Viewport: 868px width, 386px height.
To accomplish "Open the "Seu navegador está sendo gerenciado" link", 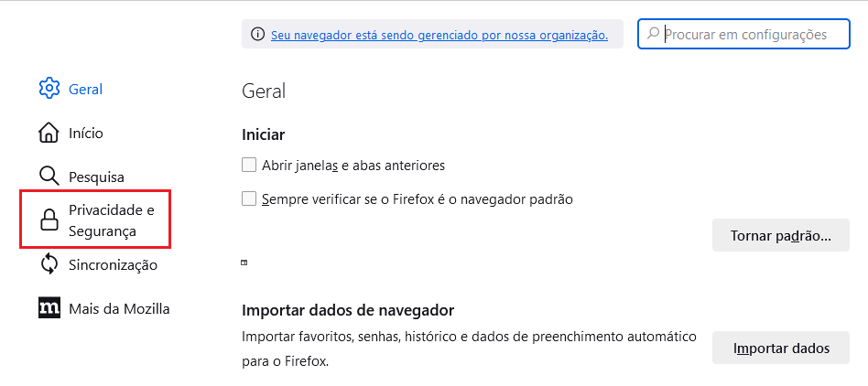I will (439, 35).
